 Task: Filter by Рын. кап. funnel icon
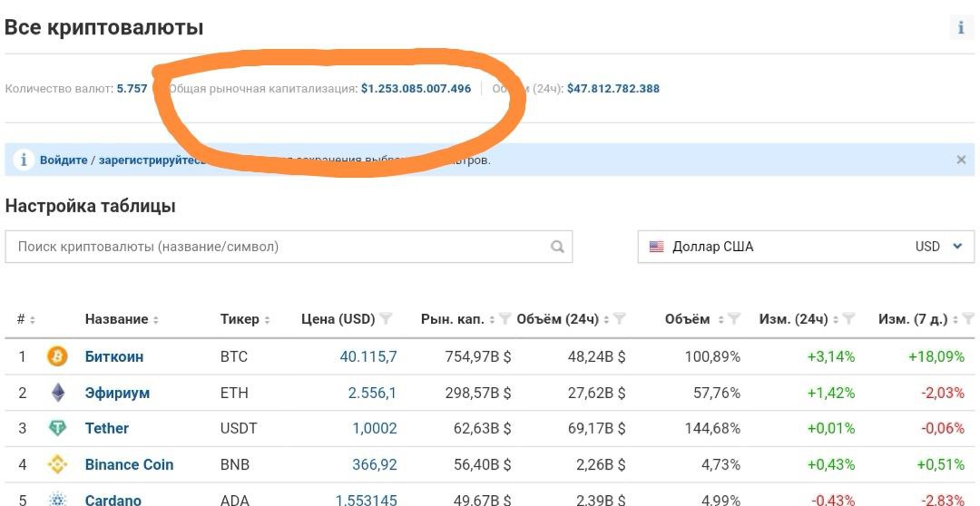[x=505, y=319]
